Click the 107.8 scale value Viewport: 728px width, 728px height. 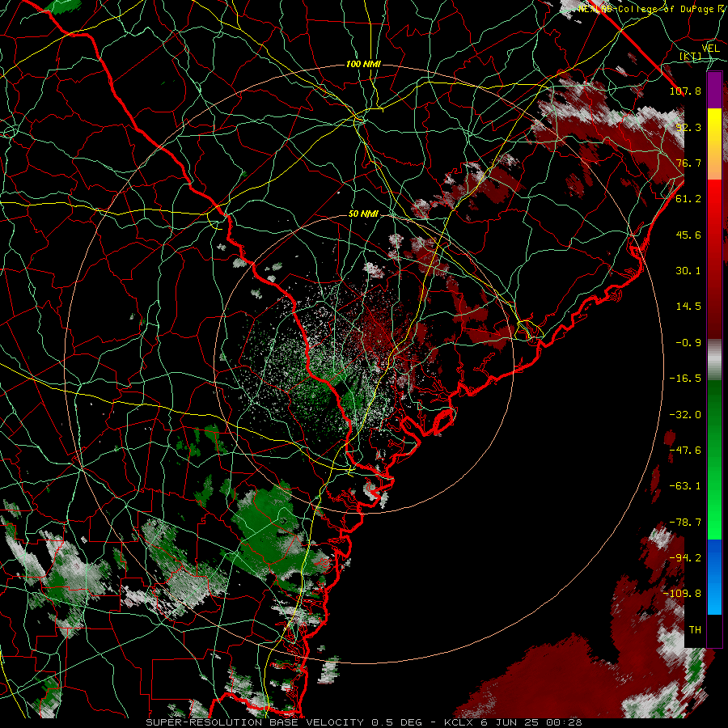point(685,91)
